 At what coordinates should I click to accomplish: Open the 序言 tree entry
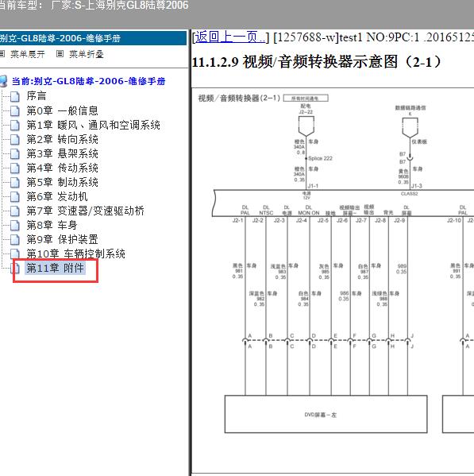[x=37, y=96]
